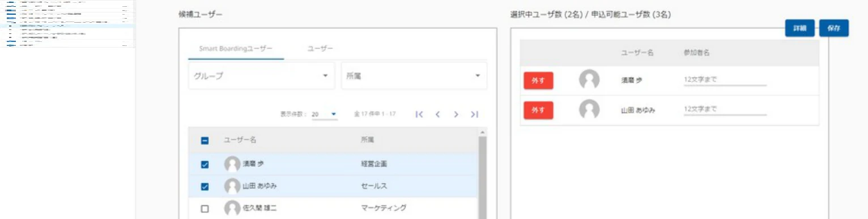Screen dimensions: 868x219
Task: Click 佐久間's name in the candidate list
Action: tap(260, 208)
